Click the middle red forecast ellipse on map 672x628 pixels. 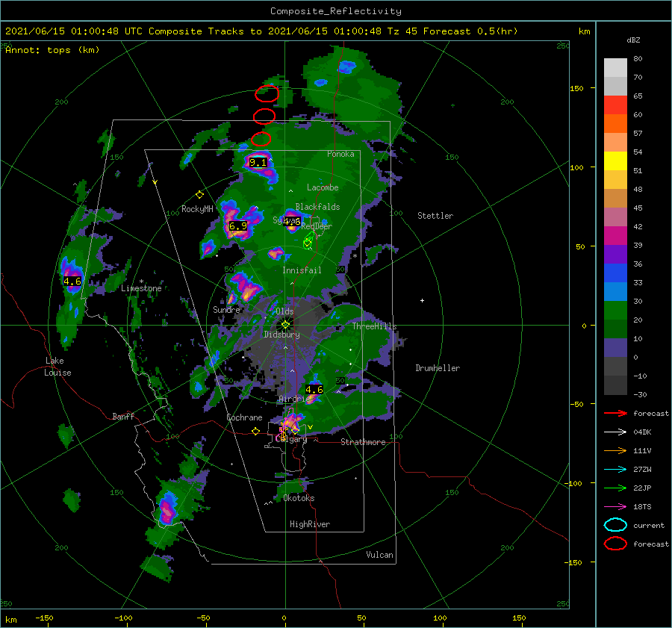pyautogui.click(x=264, y=116)
